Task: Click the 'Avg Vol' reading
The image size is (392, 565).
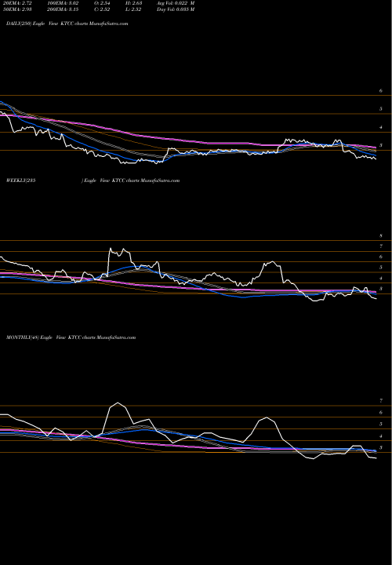Action: (176, 3)
